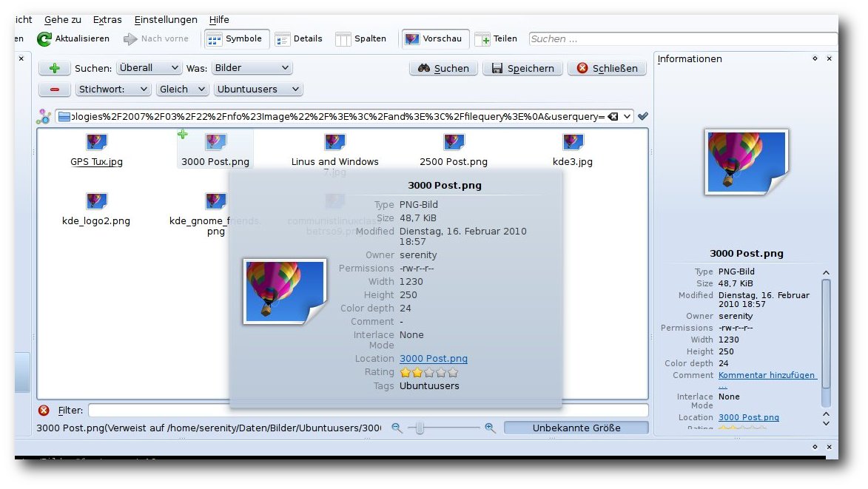Expand the address bar history dropdown arrow
The image size is (868, 489).
click(x=627, y=117)
